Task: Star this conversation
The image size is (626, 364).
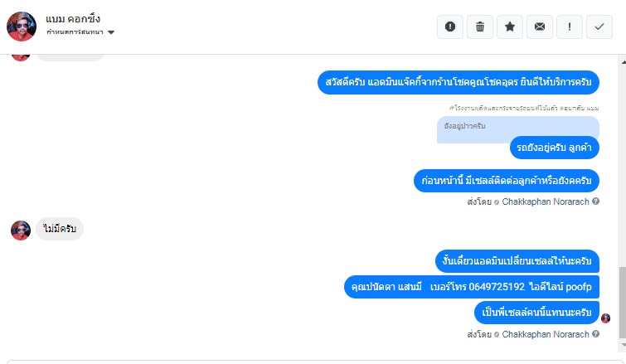Action: tap(510, 27)
